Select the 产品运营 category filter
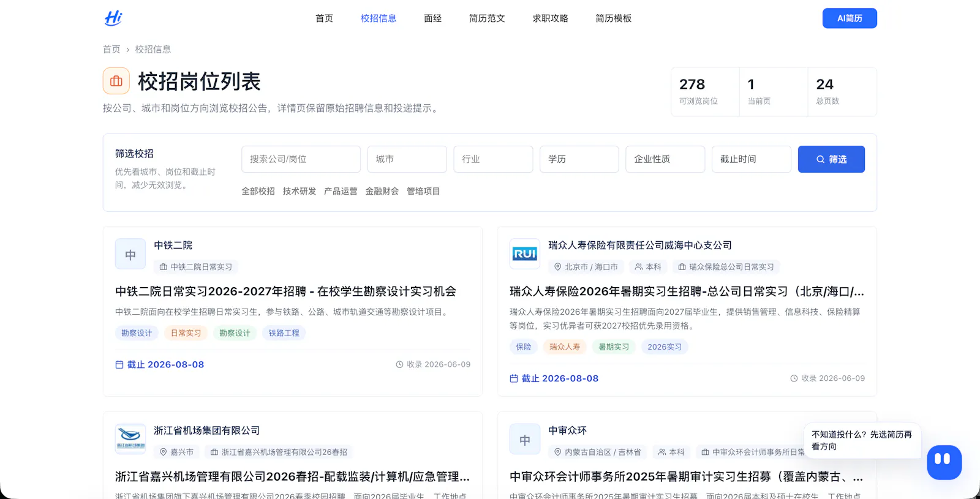 341,191
